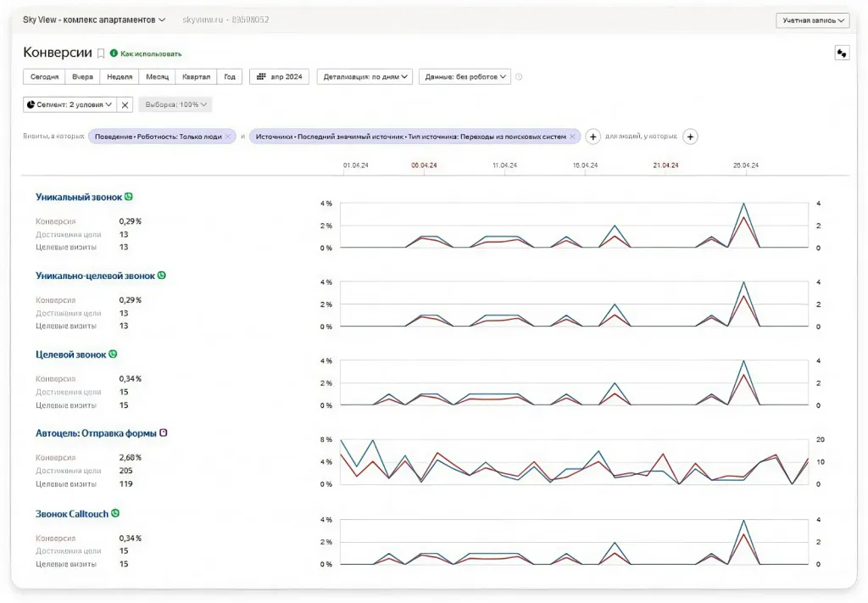Open the Выборка: 100% dropdown

pos(175,104)
